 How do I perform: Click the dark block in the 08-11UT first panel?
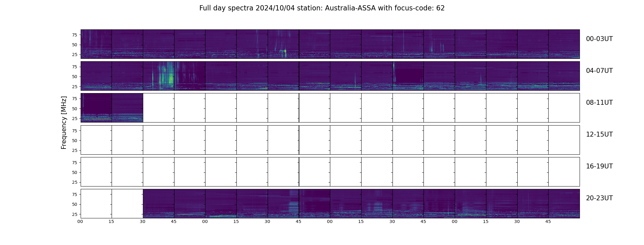point(98,104)
